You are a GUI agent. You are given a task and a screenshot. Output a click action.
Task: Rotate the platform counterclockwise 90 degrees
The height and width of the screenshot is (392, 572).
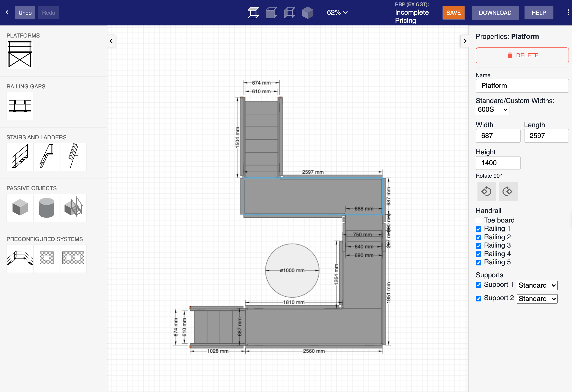point(487,191)
